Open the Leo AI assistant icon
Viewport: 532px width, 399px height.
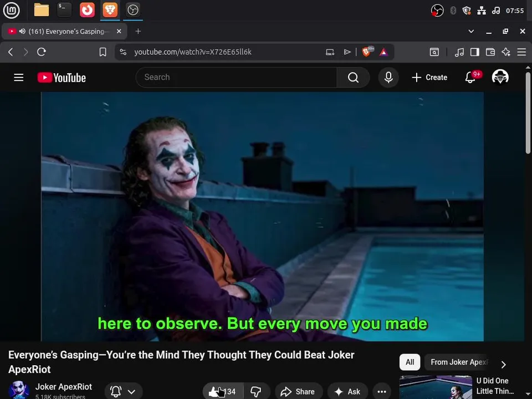click(x=506, y=52)
